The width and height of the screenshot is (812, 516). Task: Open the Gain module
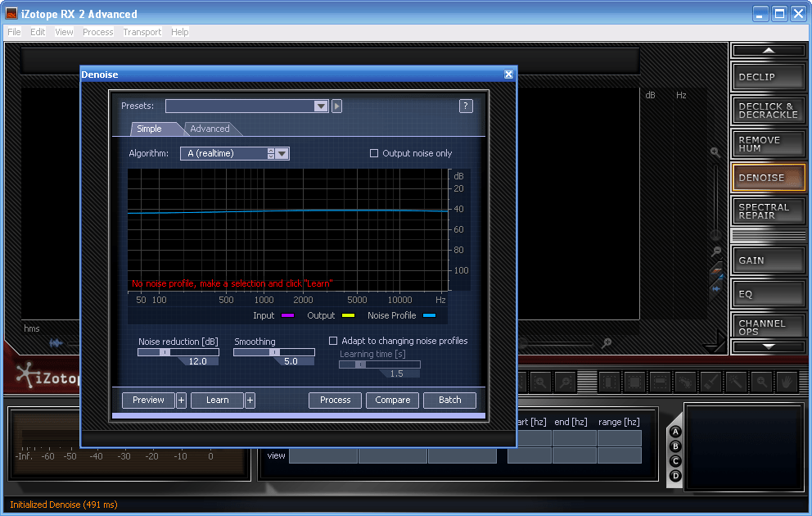tap(769, 260)
